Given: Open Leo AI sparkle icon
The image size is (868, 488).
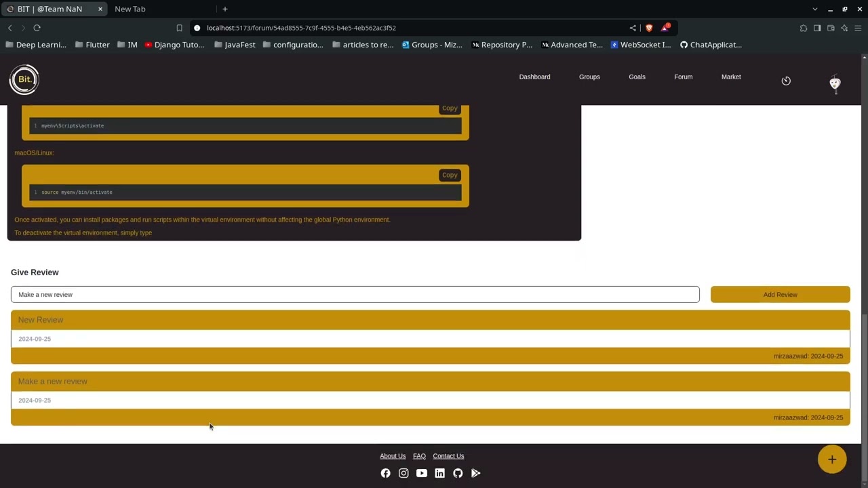Looking at the screenshot, I should tap(844, 28).
